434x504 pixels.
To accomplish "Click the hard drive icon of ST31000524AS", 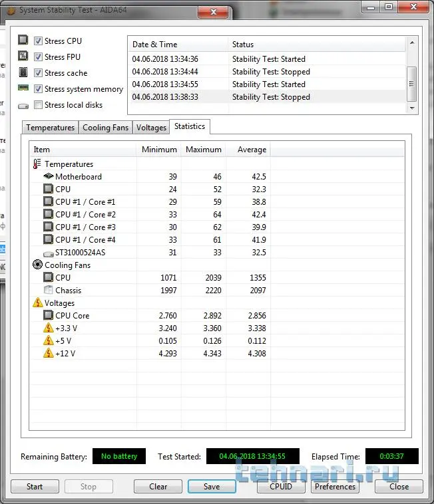I will coord(49,254).
